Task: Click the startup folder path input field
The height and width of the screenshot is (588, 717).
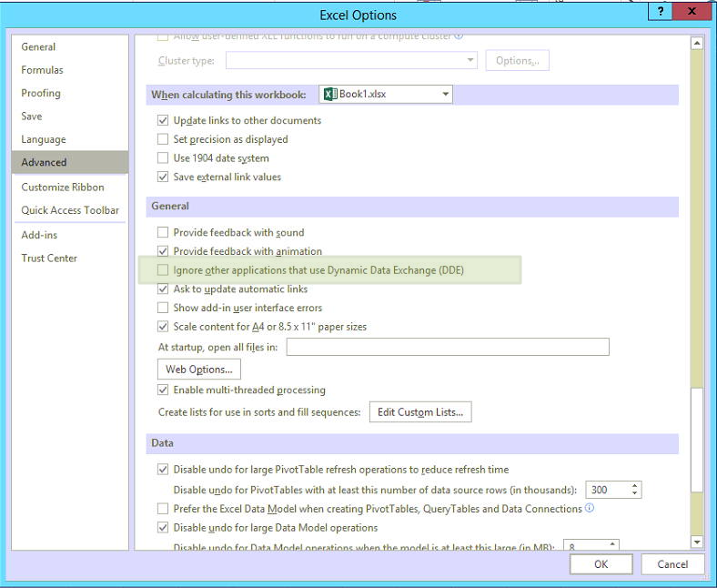Action: tap(449, 347)
